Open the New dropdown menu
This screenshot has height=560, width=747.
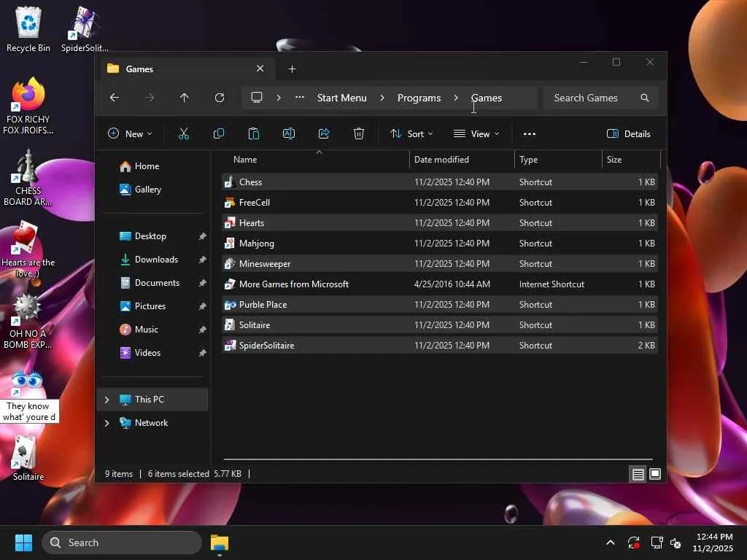(x=130, y=134)
